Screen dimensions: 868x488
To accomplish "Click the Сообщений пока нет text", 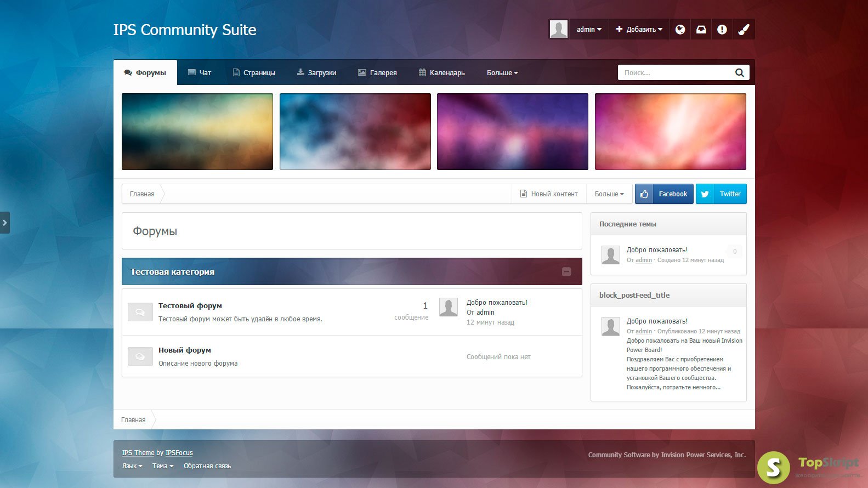I will tap(498, 357).
